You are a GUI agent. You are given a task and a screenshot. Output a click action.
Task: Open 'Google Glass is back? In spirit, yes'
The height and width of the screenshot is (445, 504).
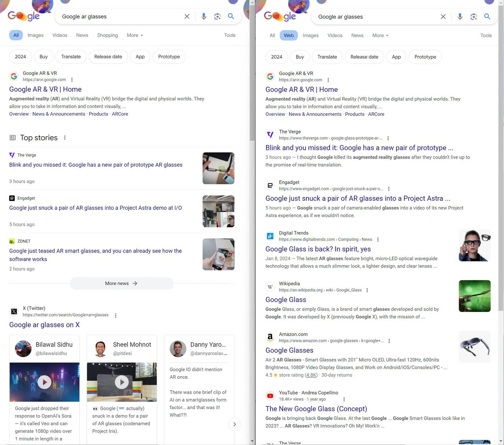pos(318,249)
